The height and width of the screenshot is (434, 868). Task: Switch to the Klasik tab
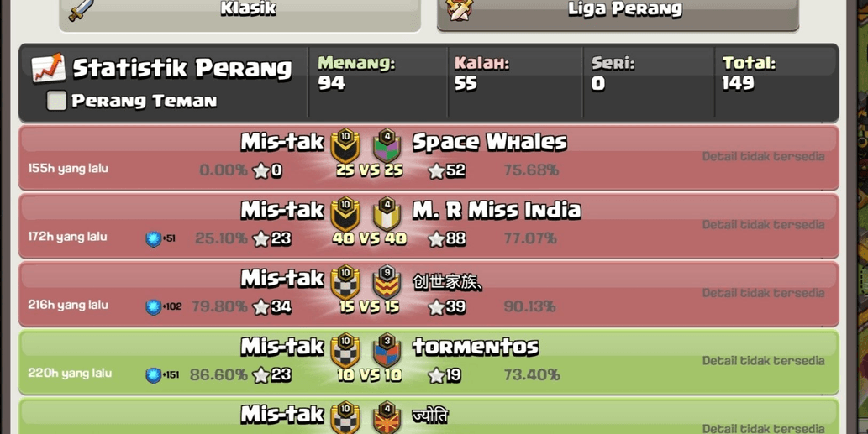239,12
